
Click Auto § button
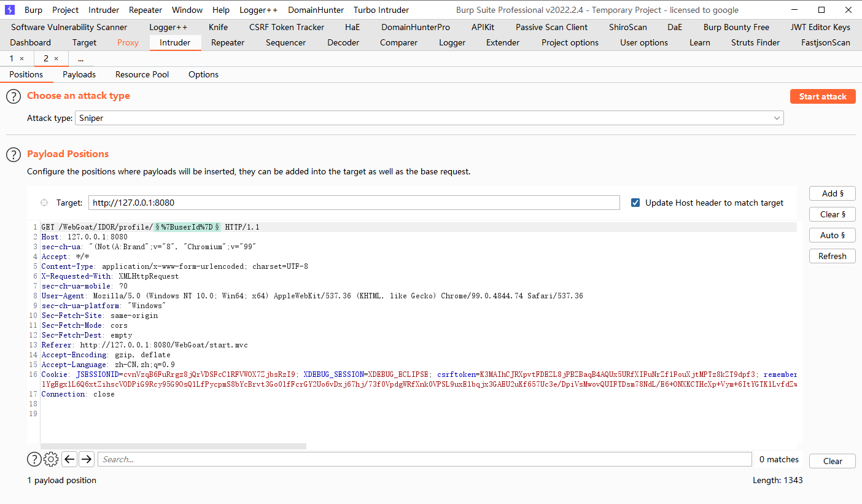click(x=833, y=235)
